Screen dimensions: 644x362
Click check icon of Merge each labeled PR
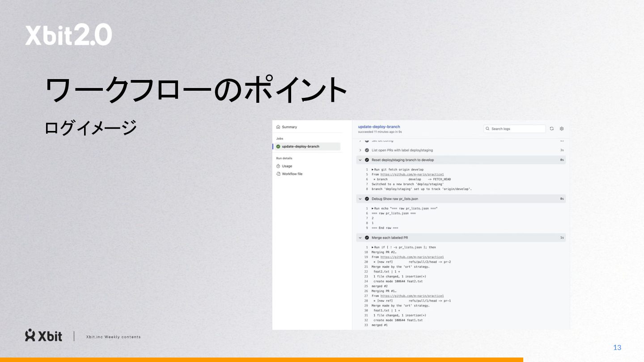click(x=367, y=238)
